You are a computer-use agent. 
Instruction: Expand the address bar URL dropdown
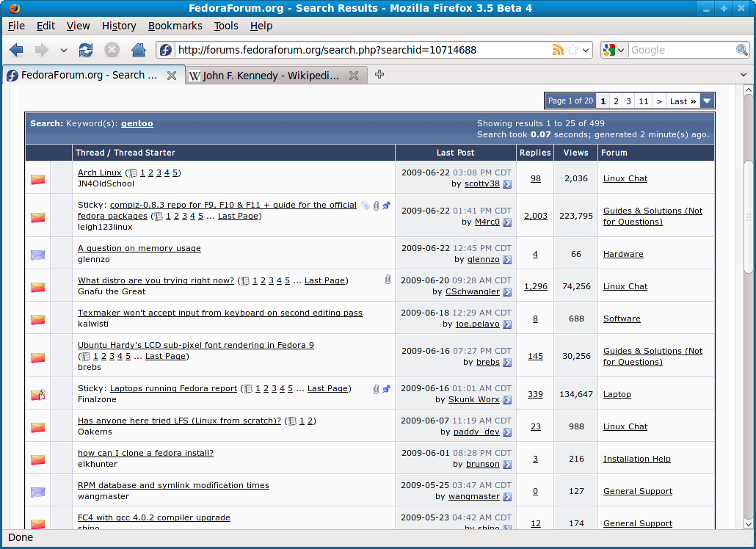[x=586, y=50]
